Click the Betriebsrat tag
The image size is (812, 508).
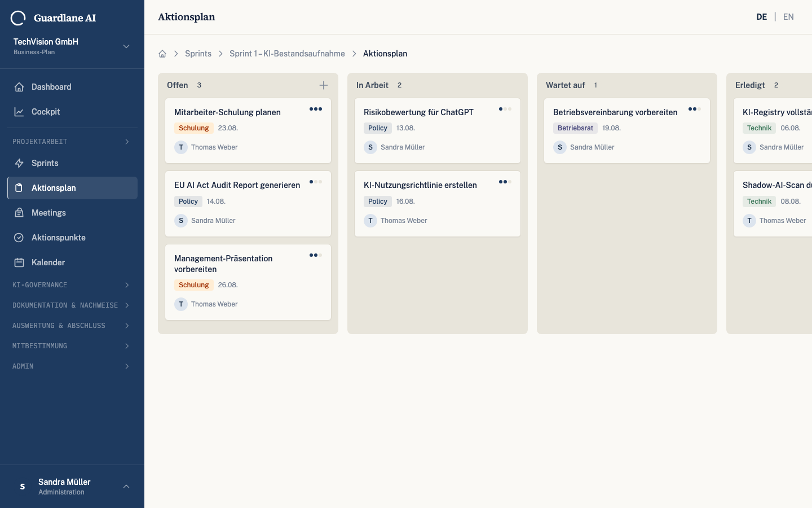(575, 128)
